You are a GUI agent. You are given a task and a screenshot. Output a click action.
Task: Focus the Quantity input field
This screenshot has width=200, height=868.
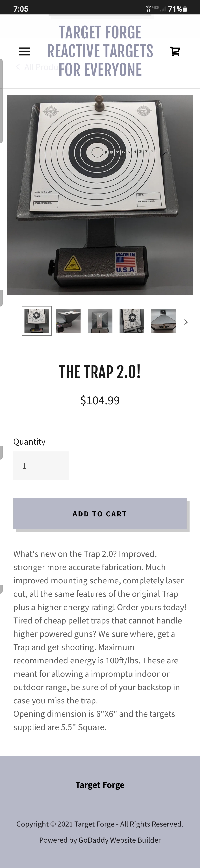pos(41,466)
